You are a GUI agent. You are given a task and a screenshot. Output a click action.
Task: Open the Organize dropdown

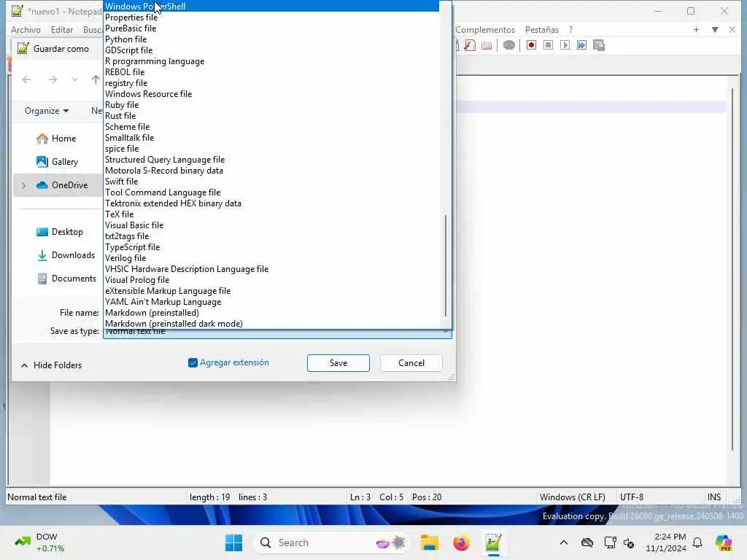pyautogui.click(x=47, y=111)
